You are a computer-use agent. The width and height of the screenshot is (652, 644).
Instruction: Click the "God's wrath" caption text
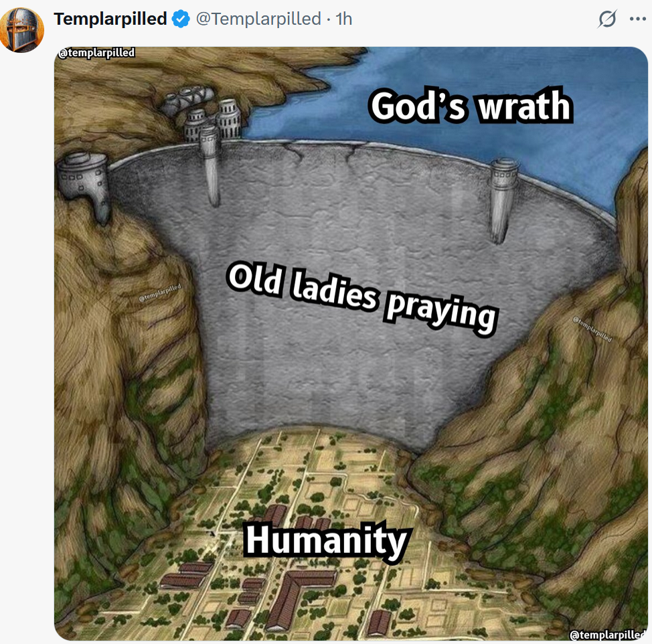click(x=471, y=106)
